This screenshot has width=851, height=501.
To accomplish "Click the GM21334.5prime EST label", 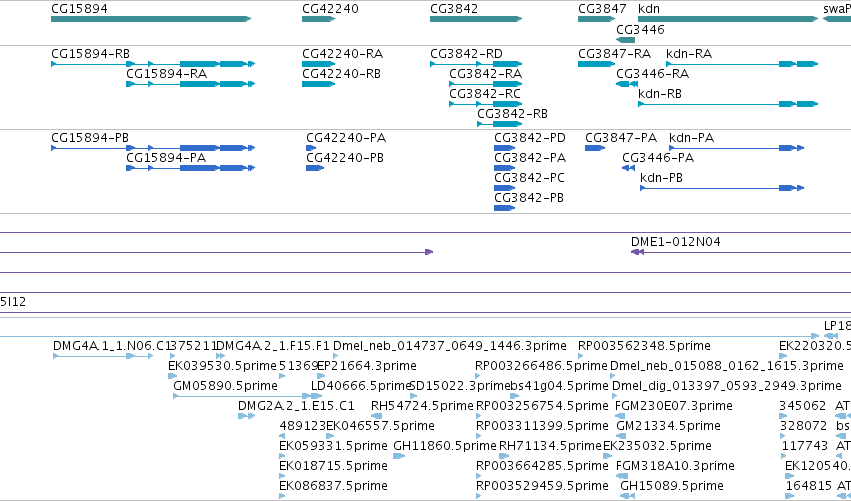I will (x=668, y=426).
